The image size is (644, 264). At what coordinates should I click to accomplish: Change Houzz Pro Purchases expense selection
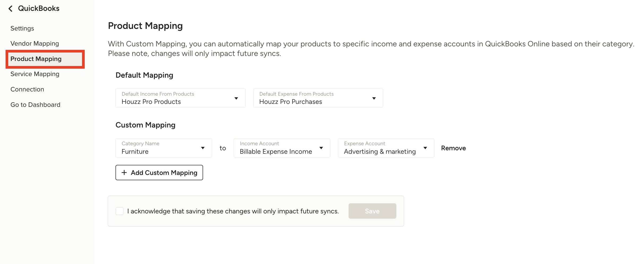click(x=318, y=98)
